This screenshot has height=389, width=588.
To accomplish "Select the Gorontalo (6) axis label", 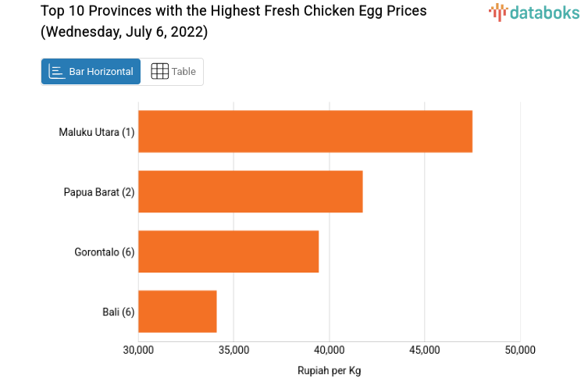I will tap(105, 252).
